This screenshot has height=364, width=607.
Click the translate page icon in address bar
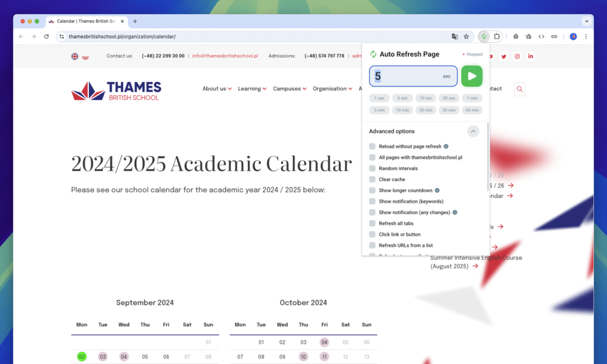click(455, 36)
